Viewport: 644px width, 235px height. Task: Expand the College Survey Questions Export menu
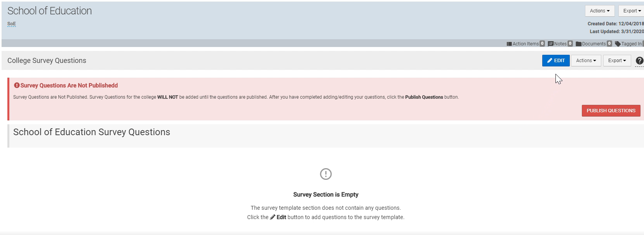617,61
